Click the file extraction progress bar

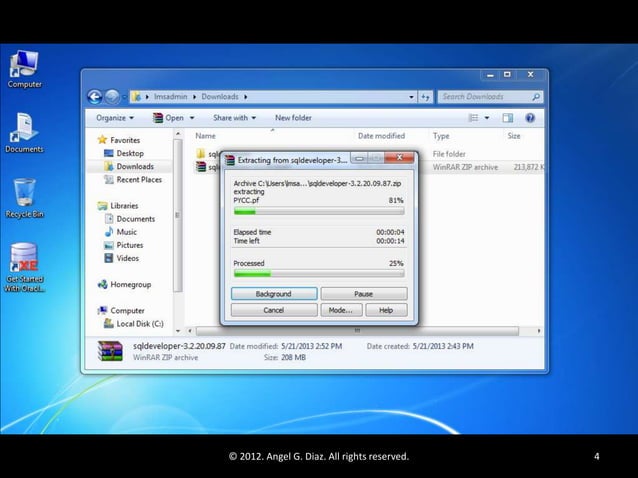coord(319,211)
